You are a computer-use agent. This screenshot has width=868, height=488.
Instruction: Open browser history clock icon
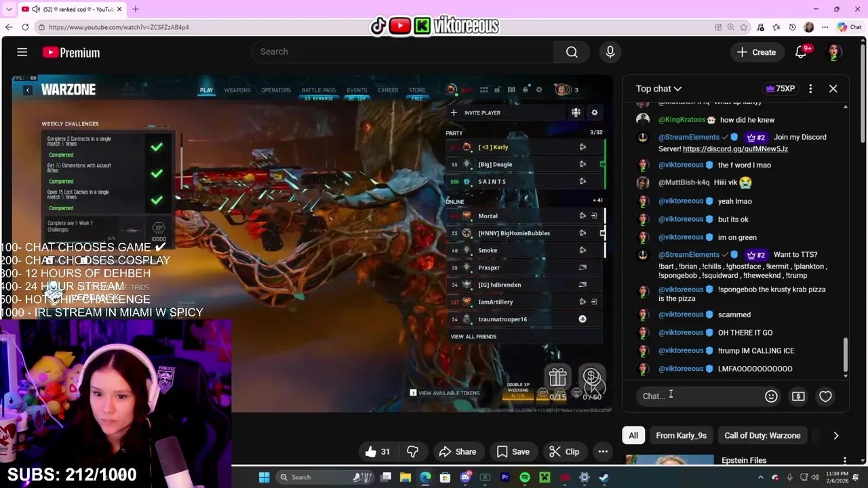(x=792, y=27)
